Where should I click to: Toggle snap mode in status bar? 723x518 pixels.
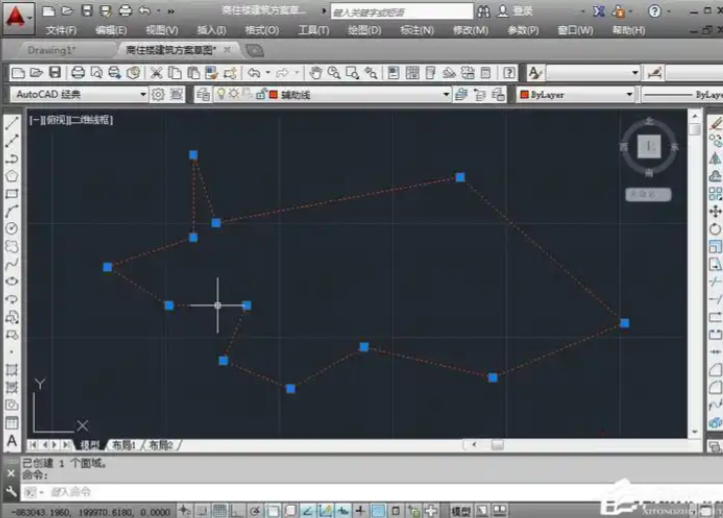pos(201,511)
